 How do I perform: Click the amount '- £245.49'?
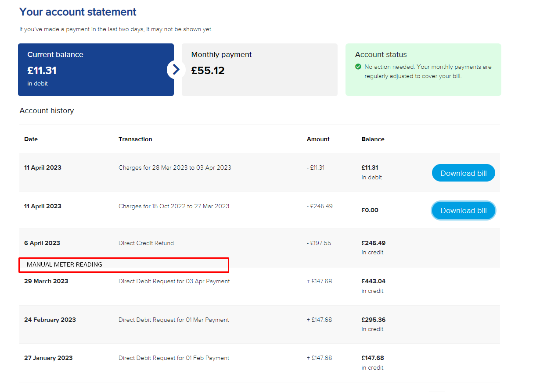click(320, 206)
